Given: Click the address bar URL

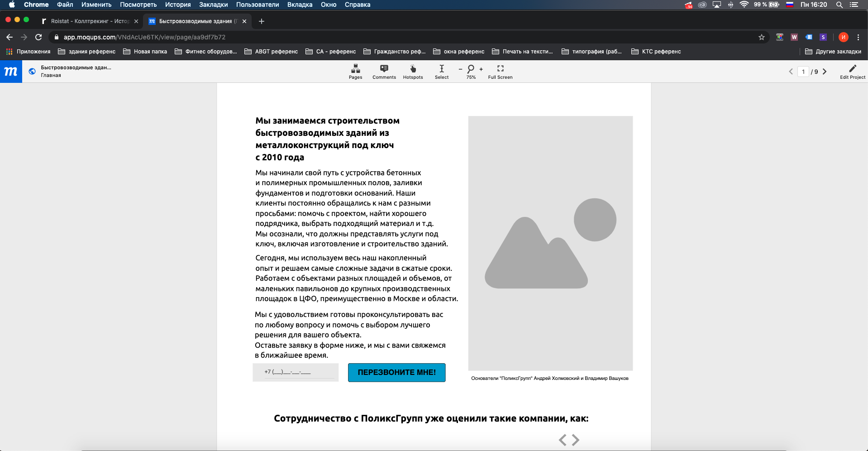Looking at the screenshot, I should click(x=144, y=37).
